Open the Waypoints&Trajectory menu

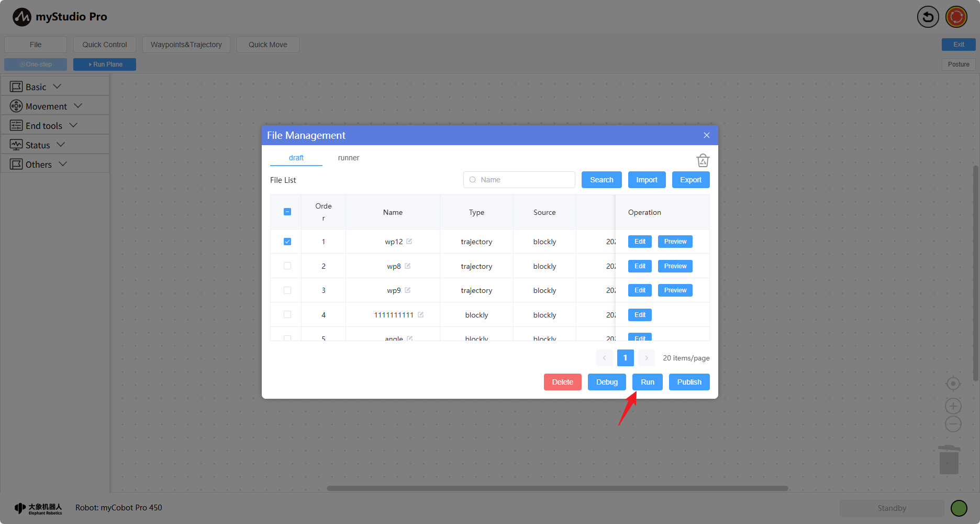[x=186, y=45]
